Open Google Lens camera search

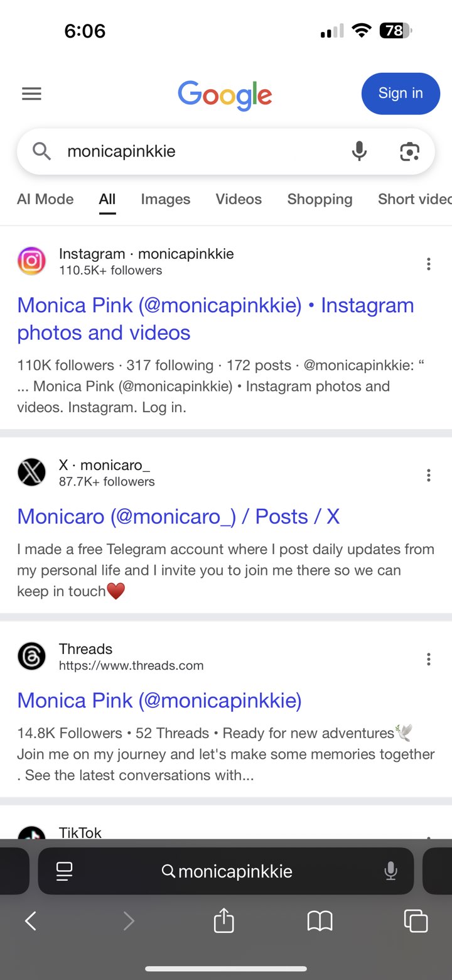point(409,151)
